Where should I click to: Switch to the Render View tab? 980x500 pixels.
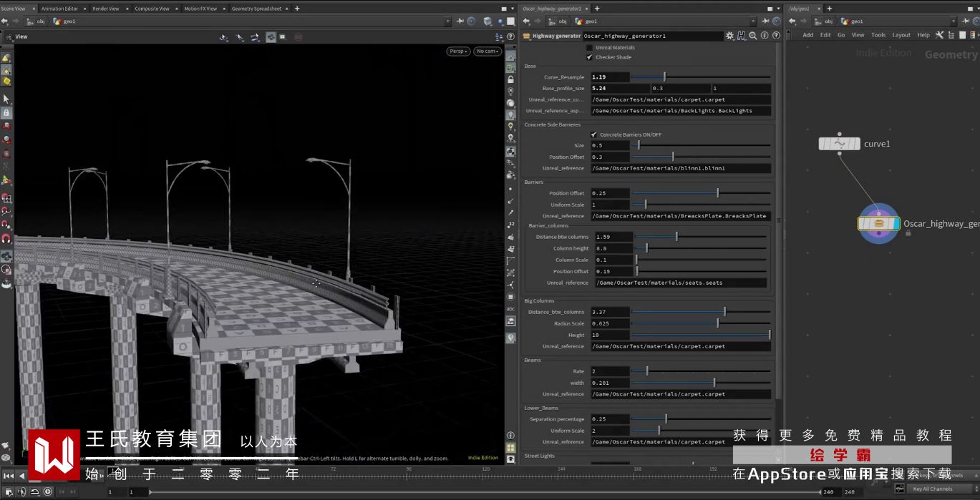click(105, 9)
